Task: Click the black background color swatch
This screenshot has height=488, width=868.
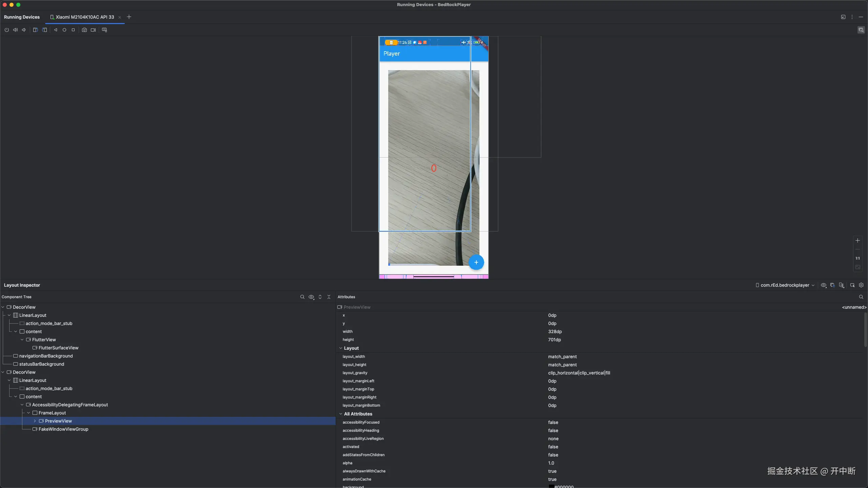Action: [x=551, y=487]
